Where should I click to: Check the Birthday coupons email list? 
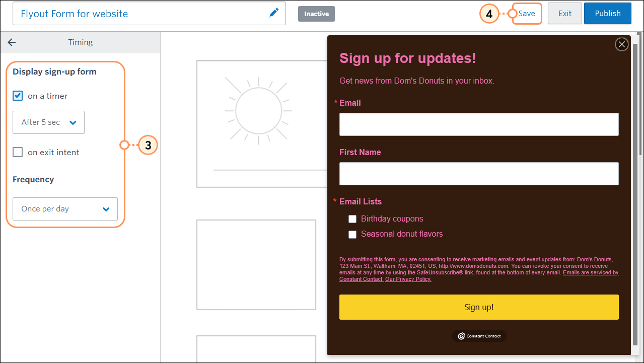pos(352,219)
